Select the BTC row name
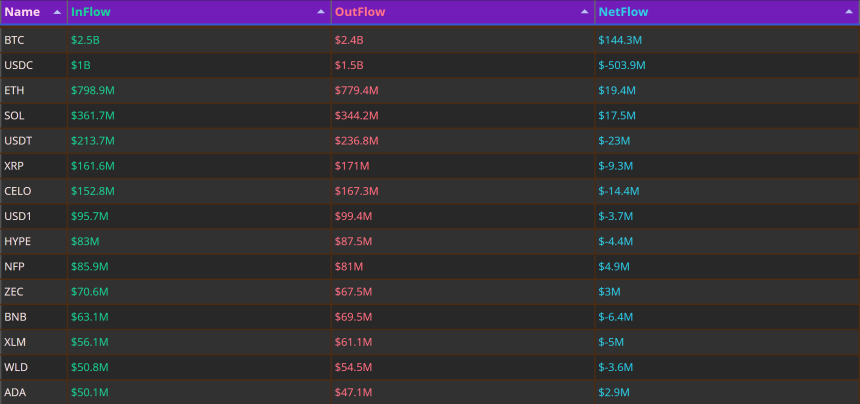Screen dimensions: 860x404 [x=14, y=40]
